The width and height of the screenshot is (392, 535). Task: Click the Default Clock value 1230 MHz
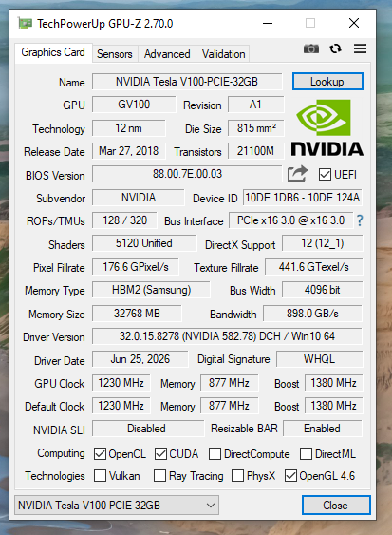[121, 406]
